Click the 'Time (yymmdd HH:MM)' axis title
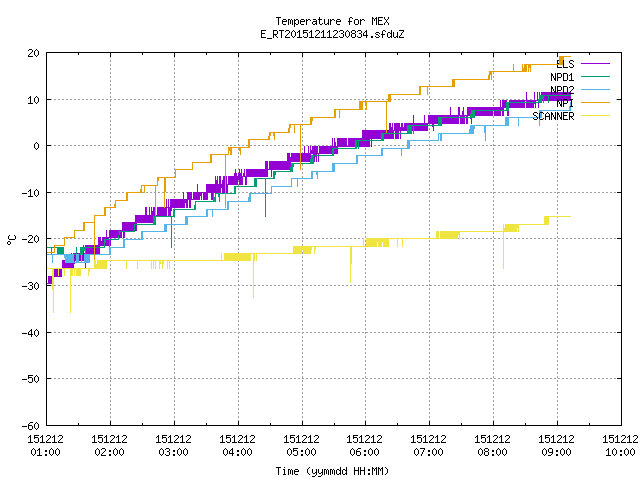This screenshot has width=640, height=480. (x=332, y=471)
